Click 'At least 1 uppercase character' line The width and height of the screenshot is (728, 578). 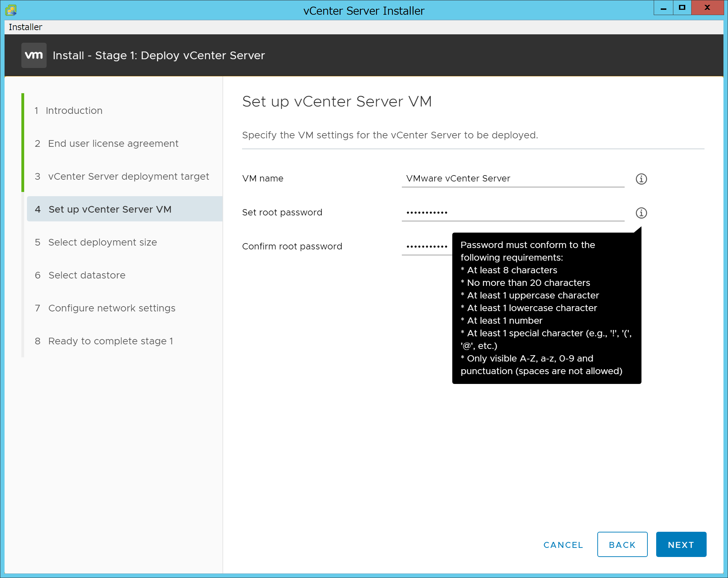530,295
